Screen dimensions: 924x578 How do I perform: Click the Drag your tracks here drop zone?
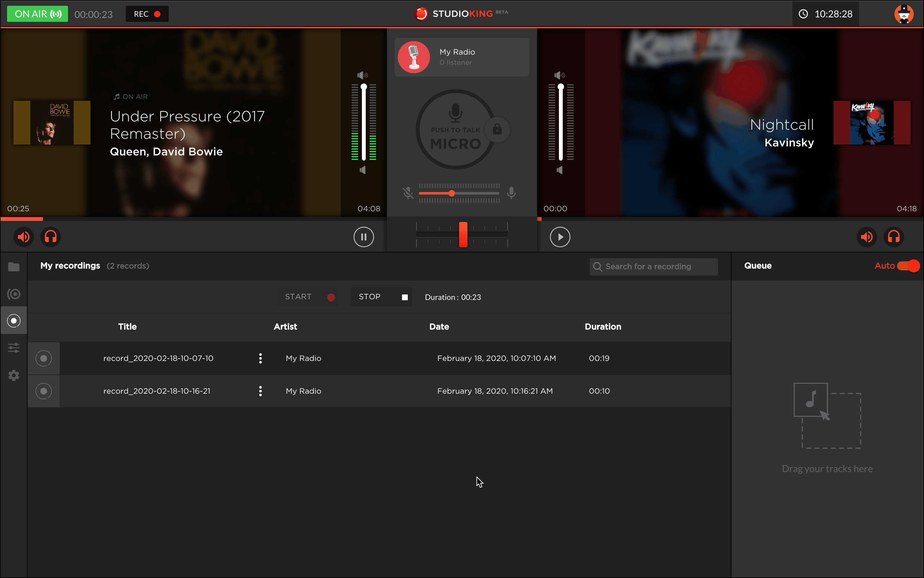point(827,428)
